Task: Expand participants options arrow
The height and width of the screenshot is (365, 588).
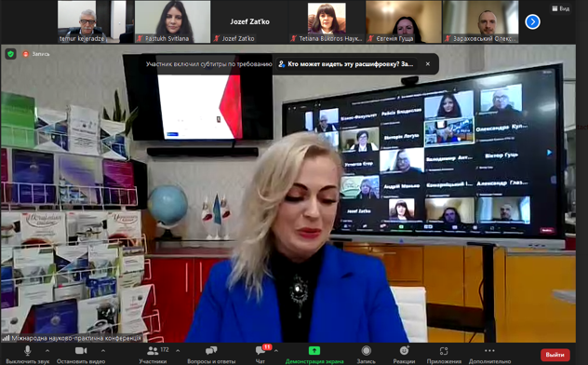Action: point(178,351)
